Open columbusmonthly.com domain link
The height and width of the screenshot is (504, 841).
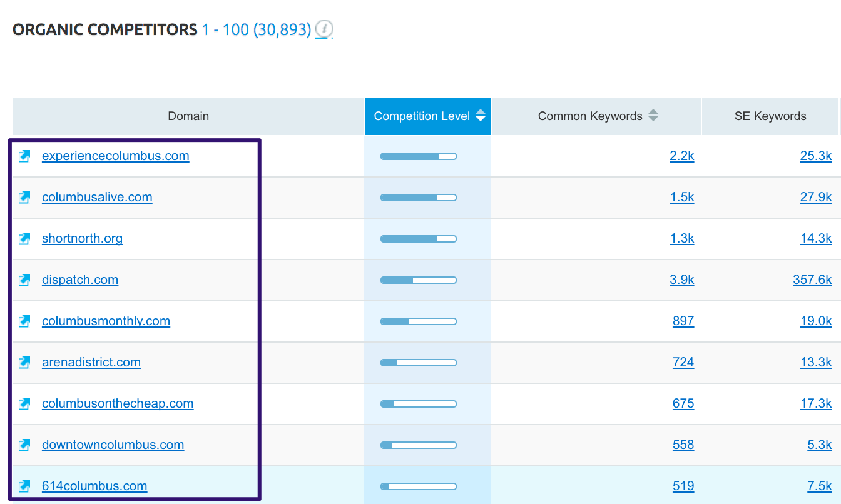[x=106, y=321]
